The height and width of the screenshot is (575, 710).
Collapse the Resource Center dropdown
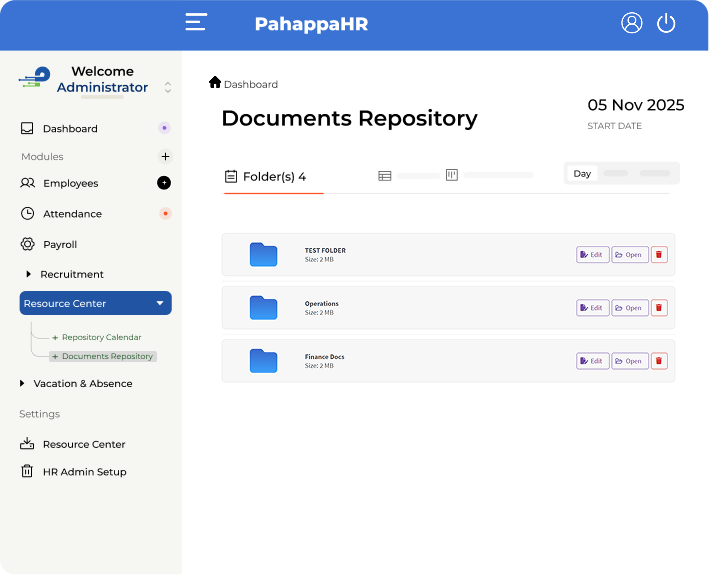pos(159,303)
